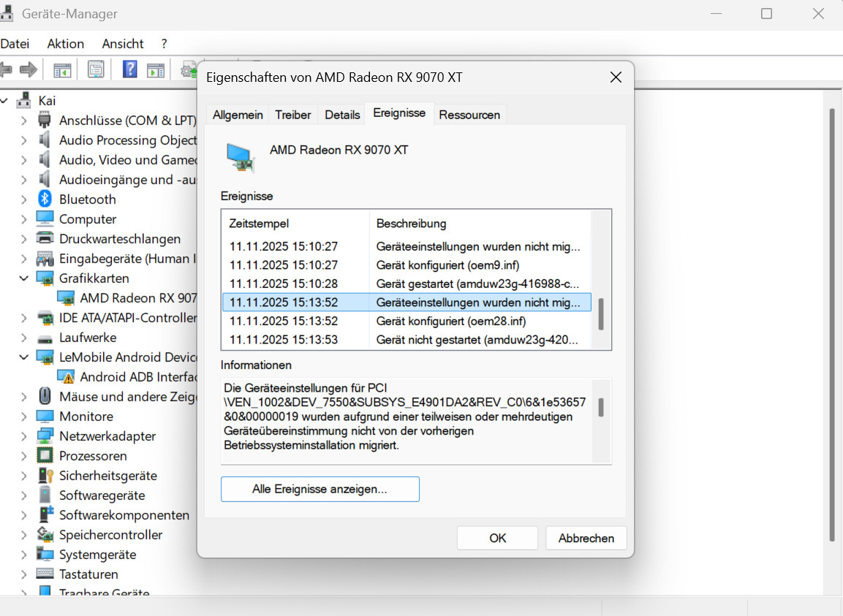
Task: Click the AMD Radeon device icon in dialog
Action: click(x=240, y=158)
